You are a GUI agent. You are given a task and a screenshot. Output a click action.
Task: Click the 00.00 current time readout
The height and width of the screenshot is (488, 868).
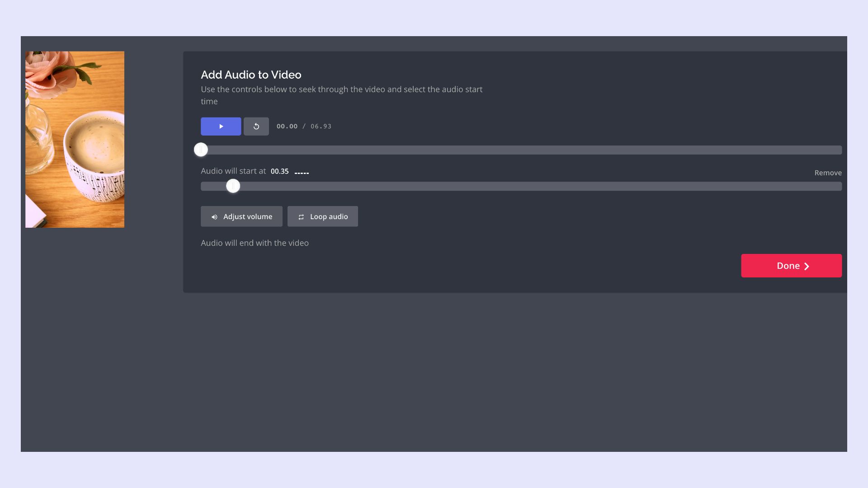coord(287,127)
